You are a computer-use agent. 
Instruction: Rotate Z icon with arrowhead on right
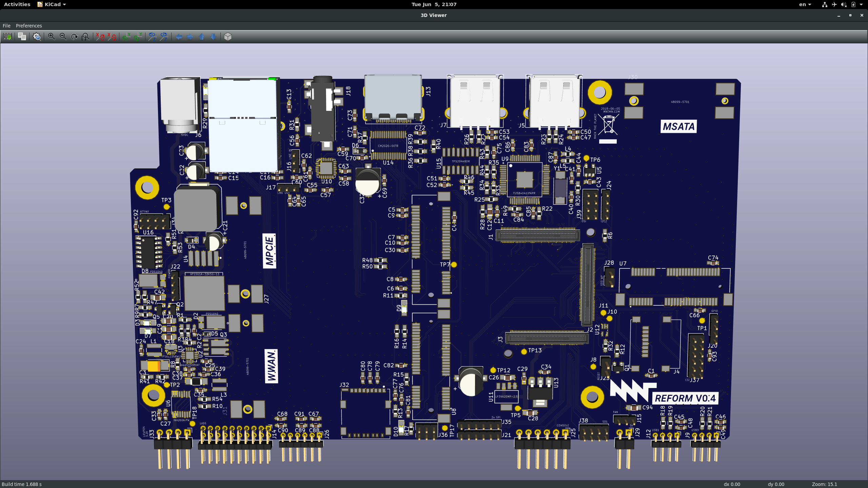click(x=164, y=37)
